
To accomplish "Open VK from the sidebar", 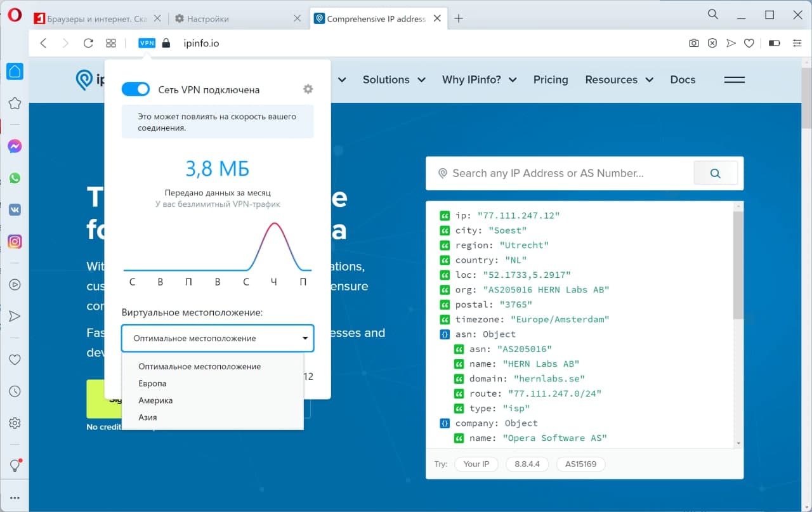I will 15,209.
